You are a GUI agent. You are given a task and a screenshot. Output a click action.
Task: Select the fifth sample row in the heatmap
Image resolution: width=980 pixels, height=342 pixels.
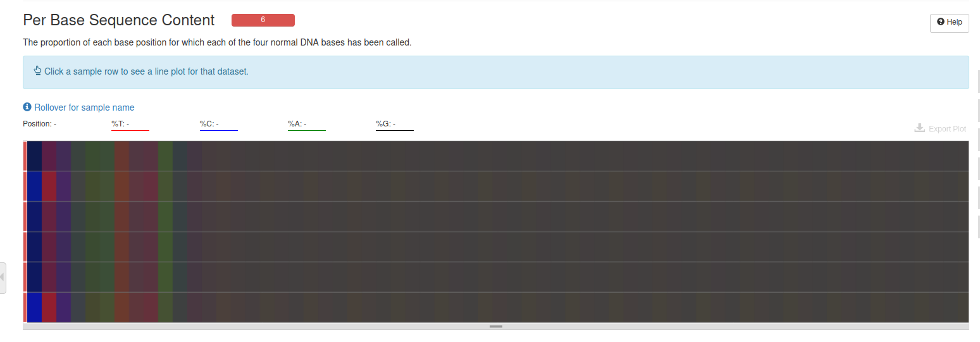(496, 277)
